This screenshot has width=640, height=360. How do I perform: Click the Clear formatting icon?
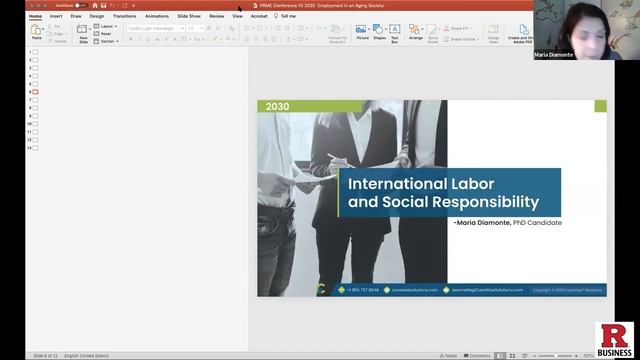coord(231,29)
